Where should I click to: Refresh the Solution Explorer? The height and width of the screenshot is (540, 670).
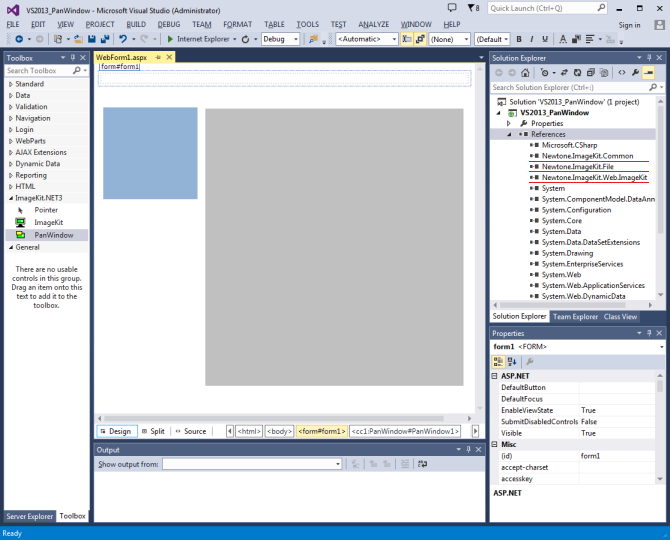point(577,73)
